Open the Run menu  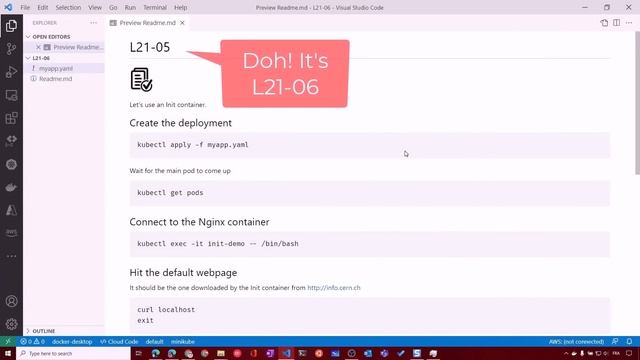pos(130,7)
